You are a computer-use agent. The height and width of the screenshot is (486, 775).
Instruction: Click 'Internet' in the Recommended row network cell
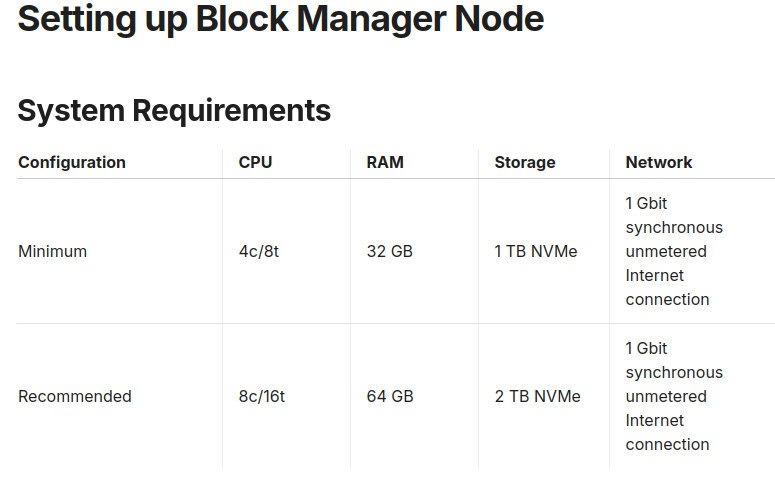(655, 420)
